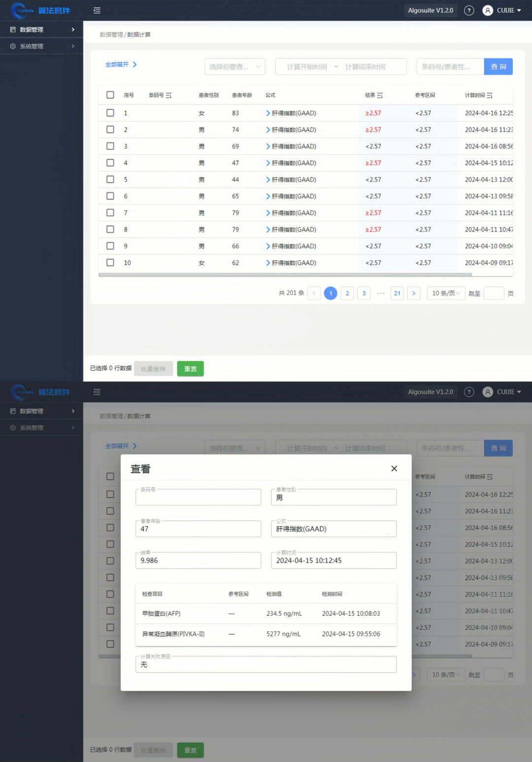Click 计算开始时间 date field in top screenshot
This screenshot has height=762, width=532.
[x=307, y=67]
